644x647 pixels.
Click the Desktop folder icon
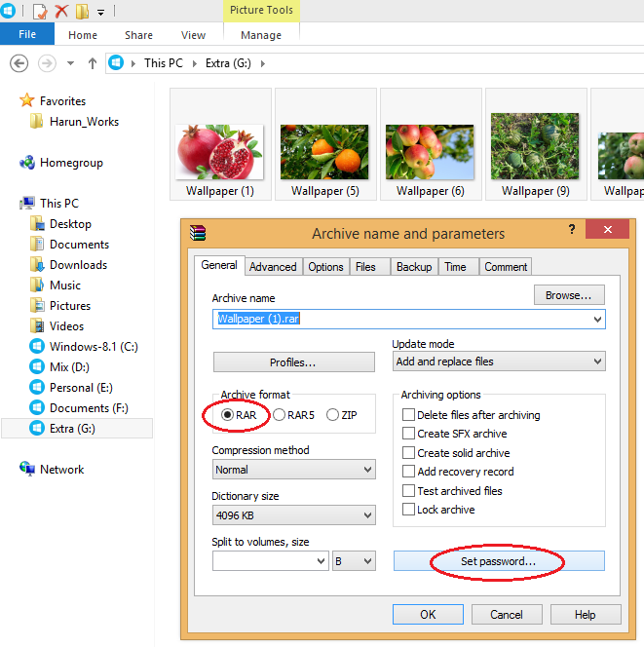click(37, 224)
